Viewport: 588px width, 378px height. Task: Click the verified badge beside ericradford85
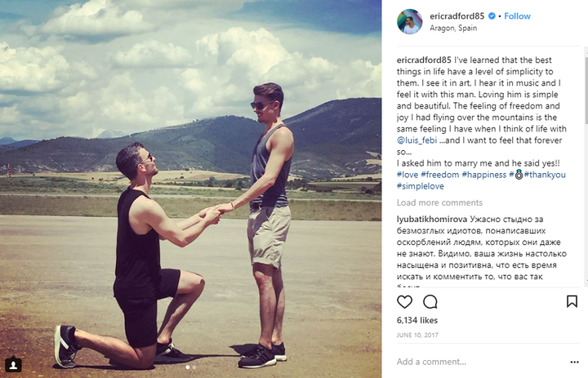point(492,16)
